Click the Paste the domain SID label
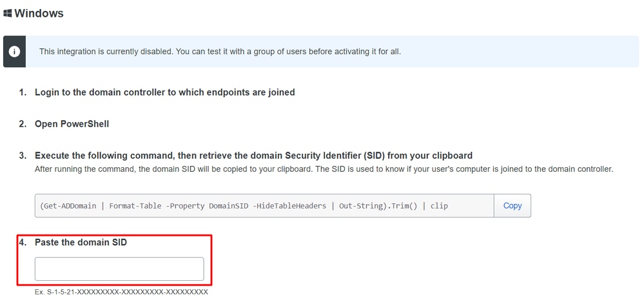The image size is (644, 297). [81, 242]
